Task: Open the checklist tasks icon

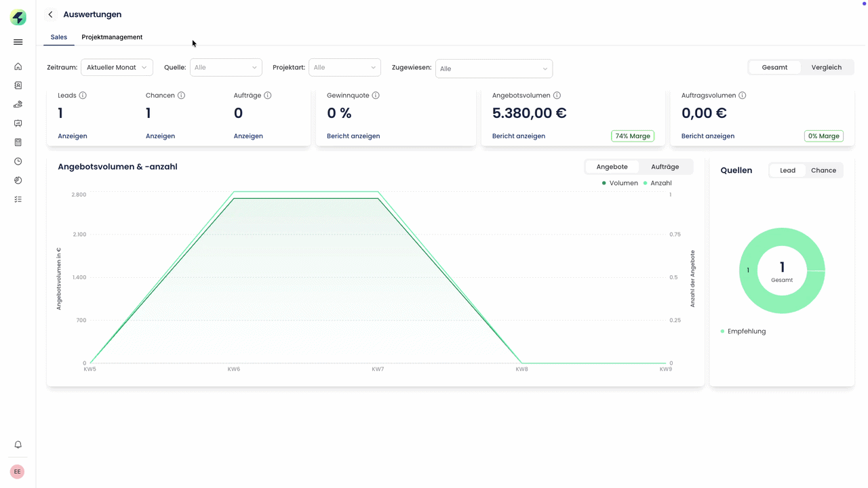Action: (x=18, y=199)
